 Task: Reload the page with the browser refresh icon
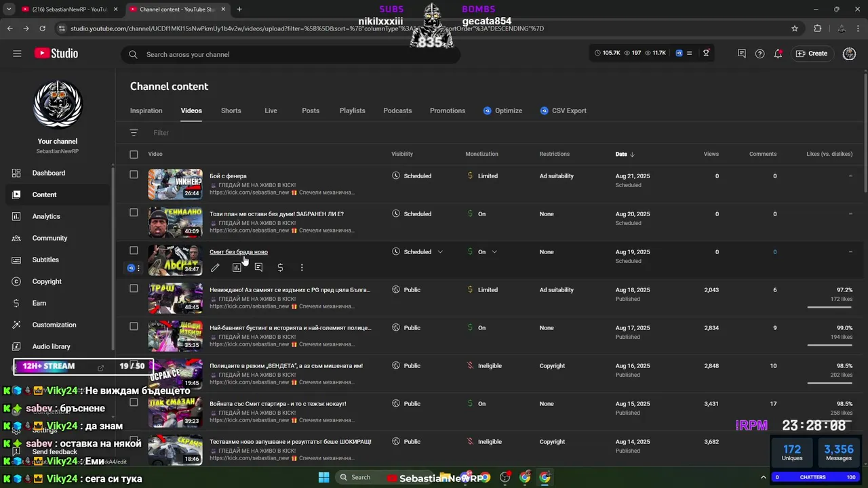coord(42,28)
